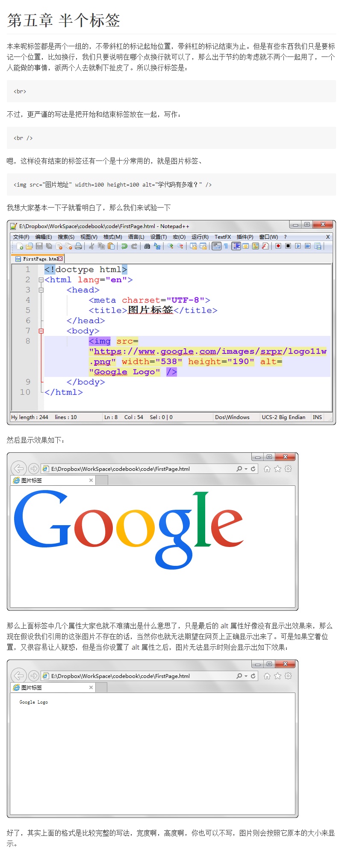Select the FirstPage.html tab in Notepad++

click(x=38, y=259)
